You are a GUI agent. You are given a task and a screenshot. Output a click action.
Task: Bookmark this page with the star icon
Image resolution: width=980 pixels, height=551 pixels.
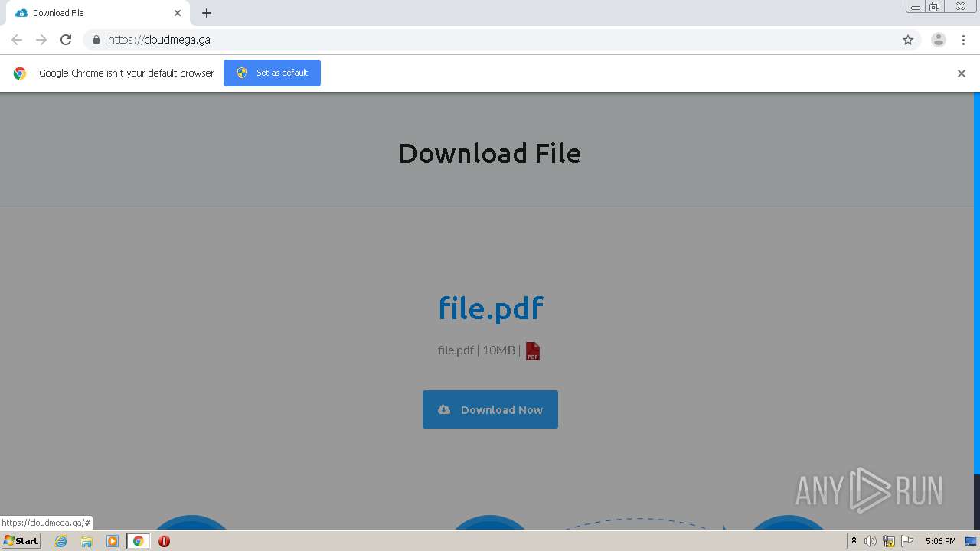coord(908,40)
